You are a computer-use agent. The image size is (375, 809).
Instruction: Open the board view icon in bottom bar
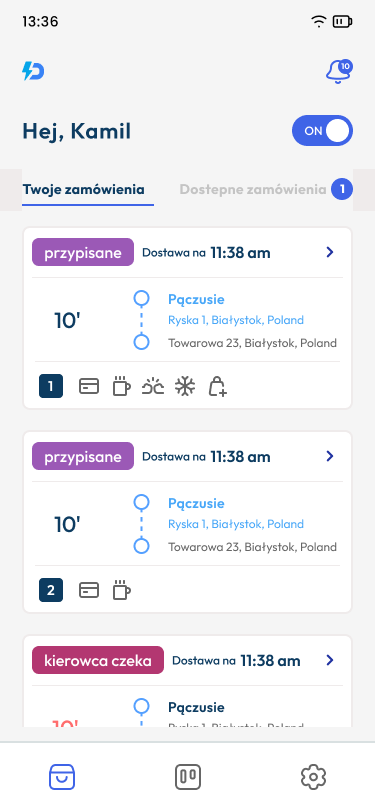pyautogui.click(x=188, y=776)
